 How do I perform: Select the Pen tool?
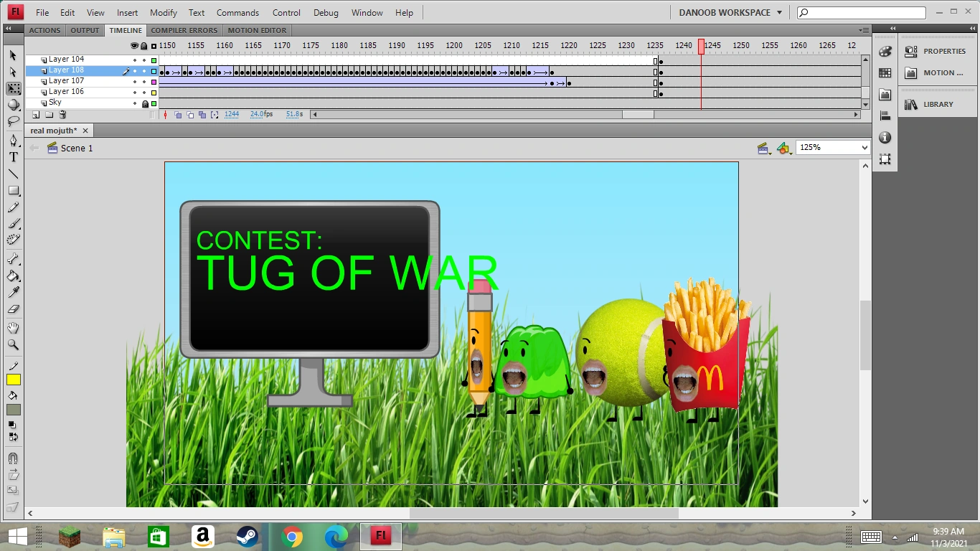(13, 140)
